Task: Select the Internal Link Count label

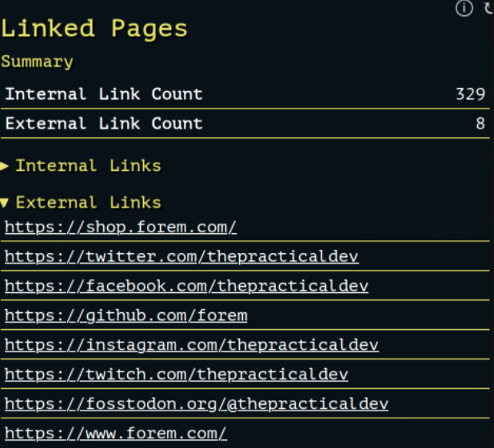Action: (104, 93)
